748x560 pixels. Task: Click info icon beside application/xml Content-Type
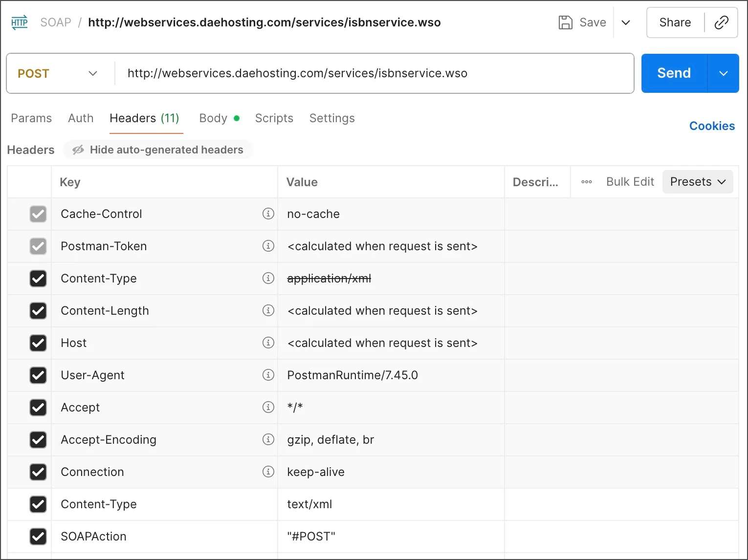(268, 278)
